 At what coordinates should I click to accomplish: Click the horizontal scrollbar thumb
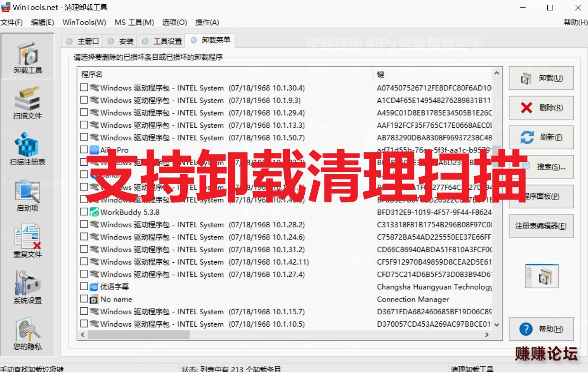138,335
